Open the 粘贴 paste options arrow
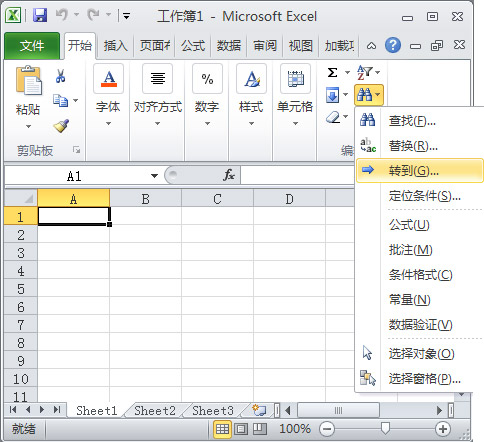Screen dimensions: 484x442 28,127
